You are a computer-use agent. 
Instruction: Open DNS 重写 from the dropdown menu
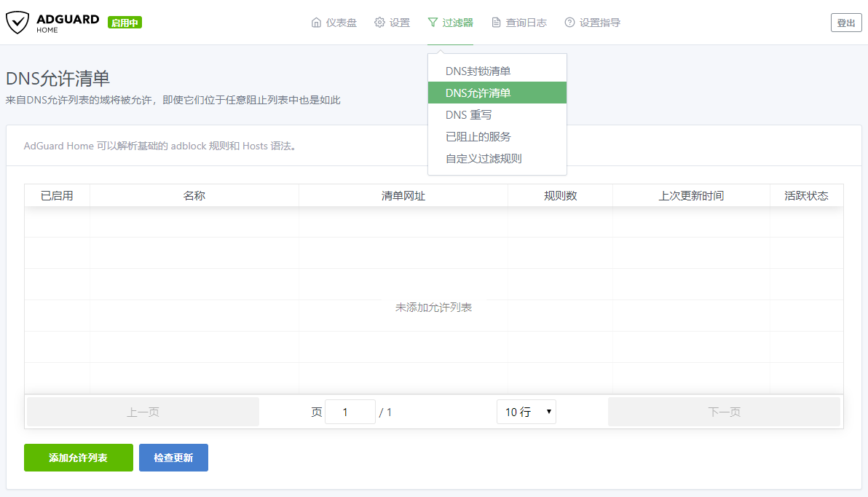(x=469, y=115)
